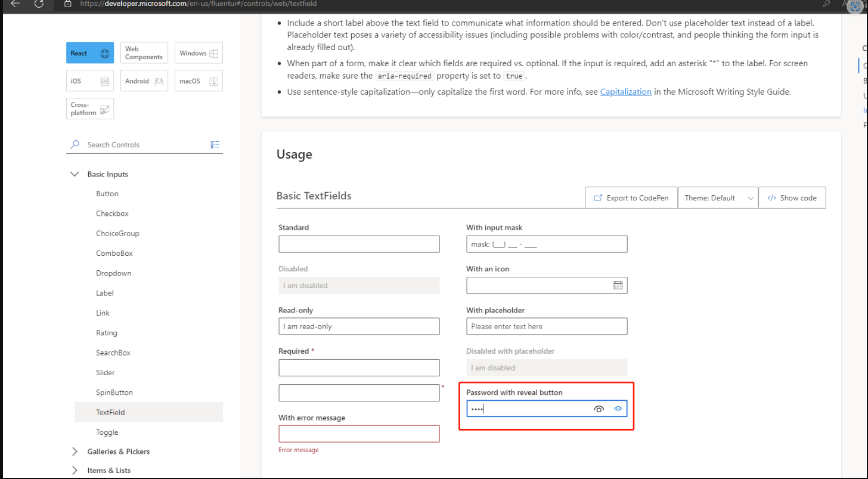Click inside the Standard text field

(x=358, y=243)
